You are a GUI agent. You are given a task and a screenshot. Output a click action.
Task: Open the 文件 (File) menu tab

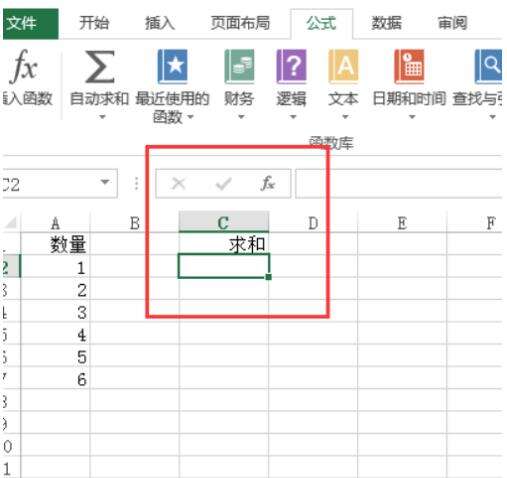point(30,24)
